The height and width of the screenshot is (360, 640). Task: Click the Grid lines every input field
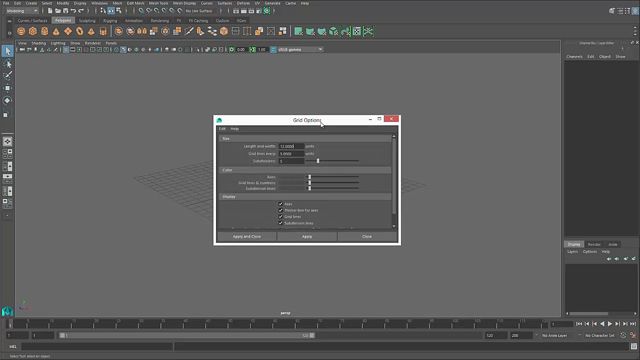point(291,153)
